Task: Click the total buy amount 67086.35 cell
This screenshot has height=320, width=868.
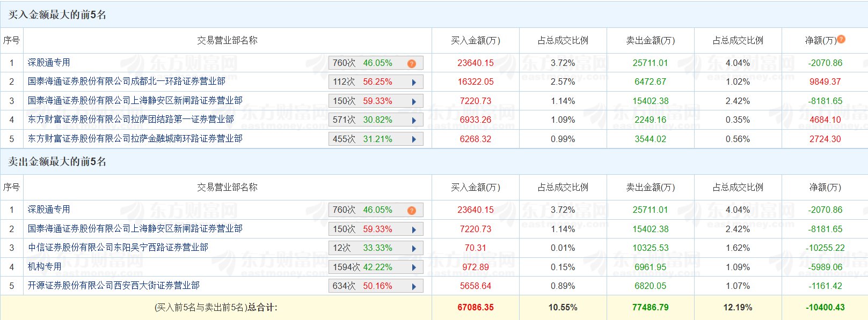Action: point(475,308)
